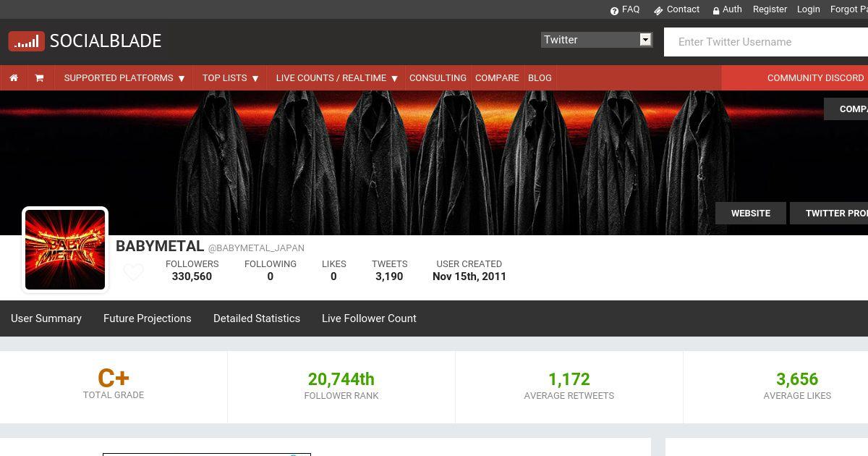Open the Consulting menu item
This screenshot has height=456, width=868.
[x=438, y=77]
